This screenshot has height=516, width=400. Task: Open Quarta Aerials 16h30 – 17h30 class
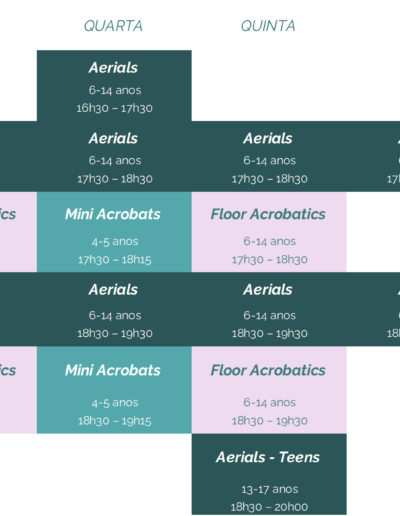[114, 86]
